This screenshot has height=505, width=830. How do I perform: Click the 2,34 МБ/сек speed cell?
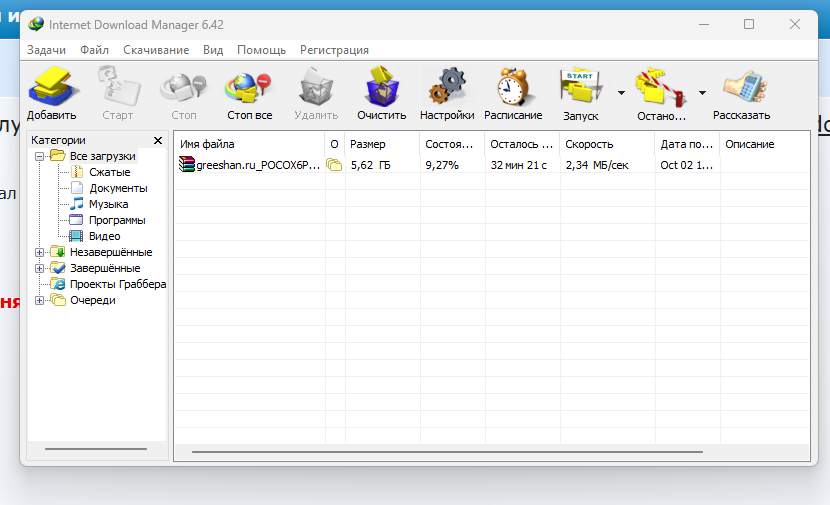coord(597,165)
